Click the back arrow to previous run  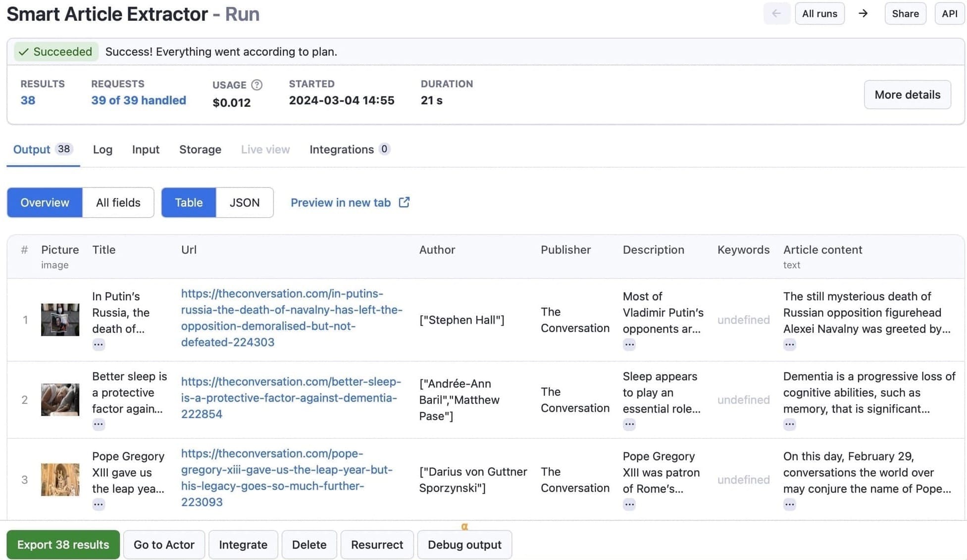point(777,13)
